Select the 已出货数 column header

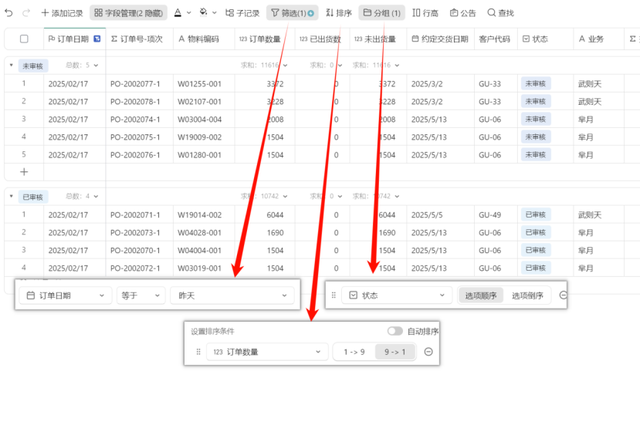pyautogui.click(x=322, y=39)
